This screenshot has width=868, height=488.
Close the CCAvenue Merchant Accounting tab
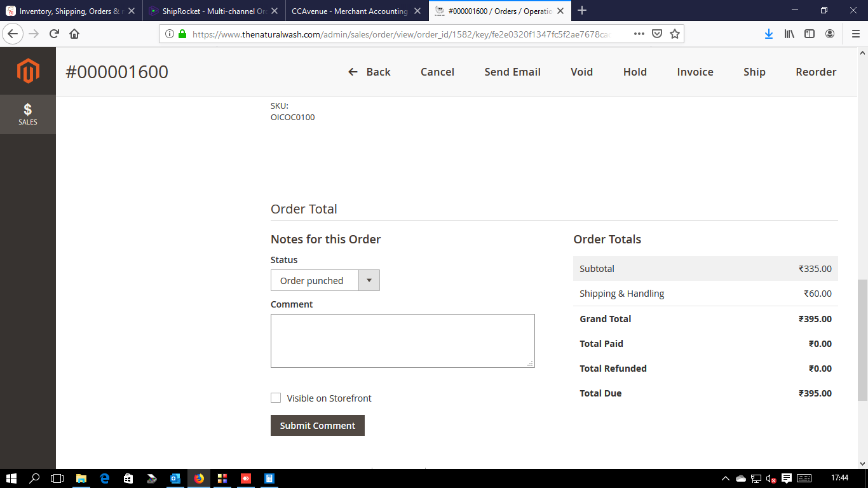[x=417, y=11]
